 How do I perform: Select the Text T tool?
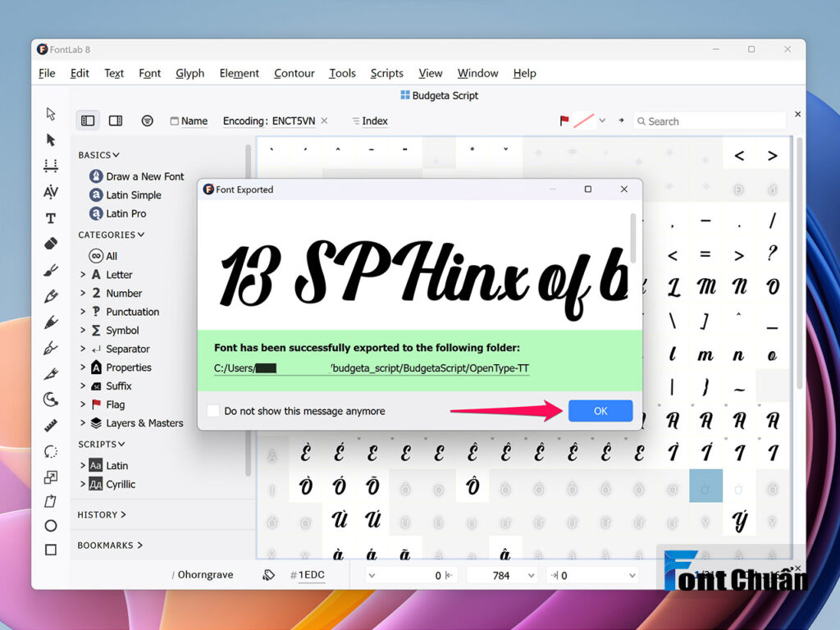pos(51,218)
